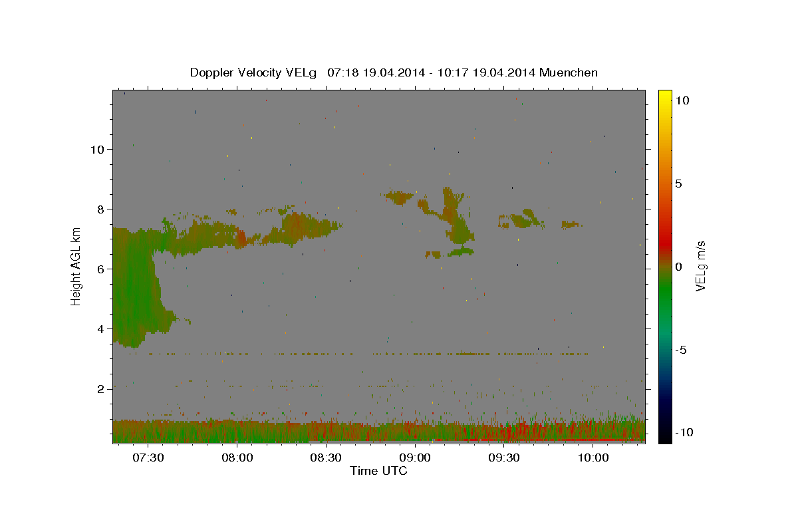Click the height axis label 6
Screen dimensions: 798x532
point(101,269)
